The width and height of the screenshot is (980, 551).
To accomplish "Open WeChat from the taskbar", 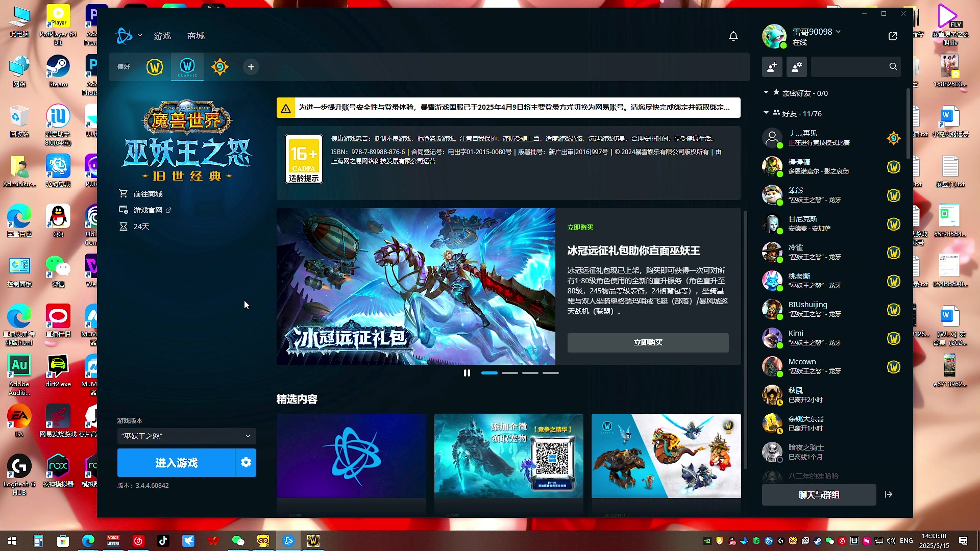I will click(238, 541).
